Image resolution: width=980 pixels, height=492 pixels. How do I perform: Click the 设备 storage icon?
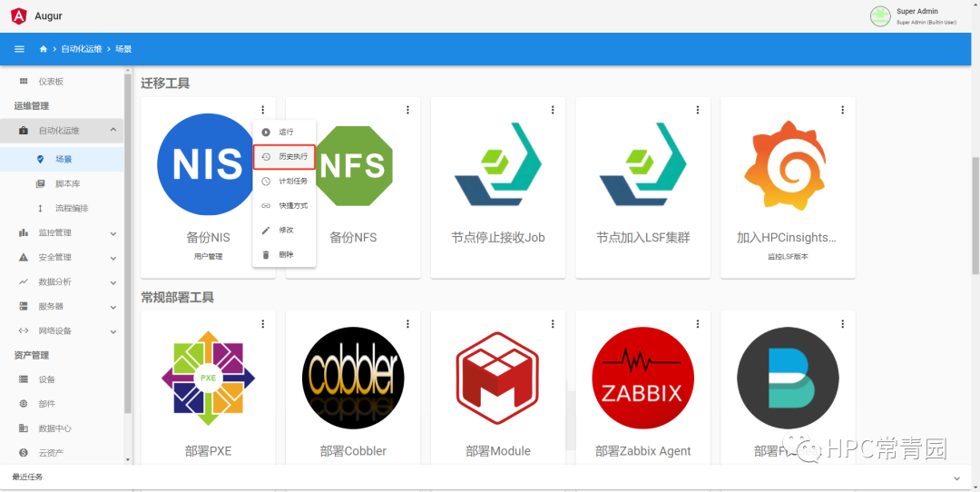point(24,379)
